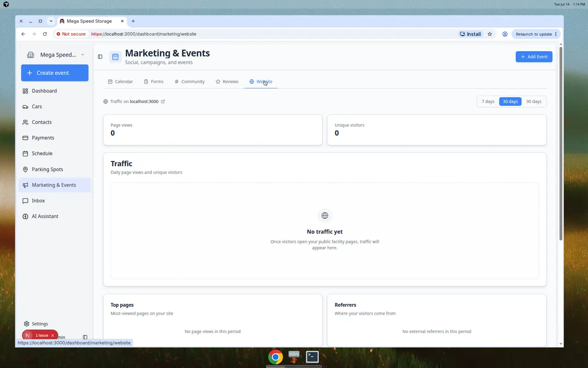Open the external link icon after localhost:3000

point(163,102)
